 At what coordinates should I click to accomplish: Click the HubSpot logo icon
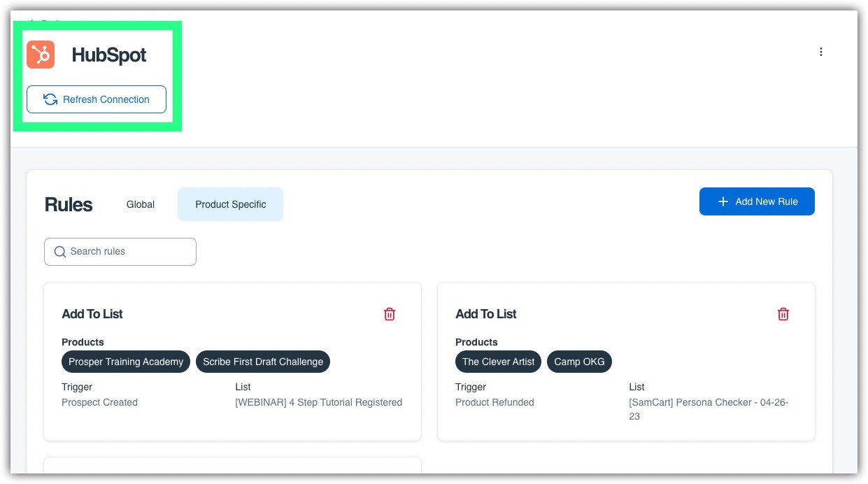(41, 55)
